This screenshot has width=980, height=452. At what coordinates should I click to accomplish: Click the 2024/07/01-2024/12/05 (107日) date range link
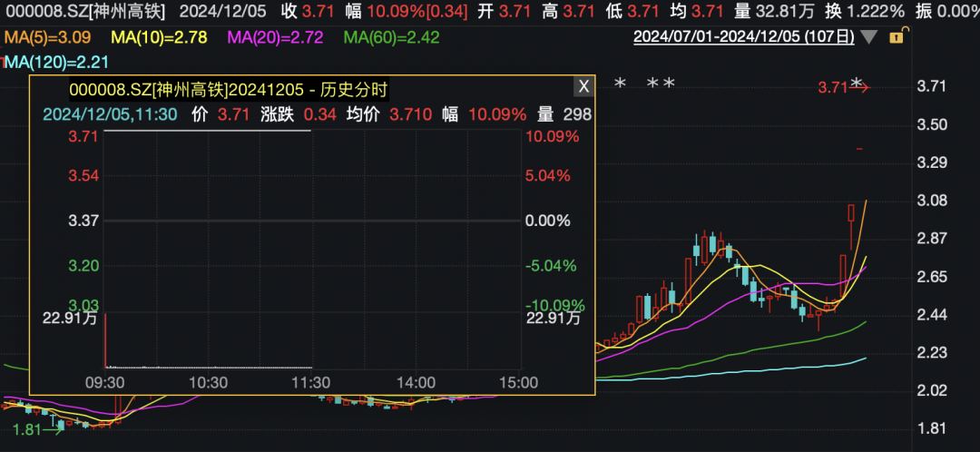744,37
